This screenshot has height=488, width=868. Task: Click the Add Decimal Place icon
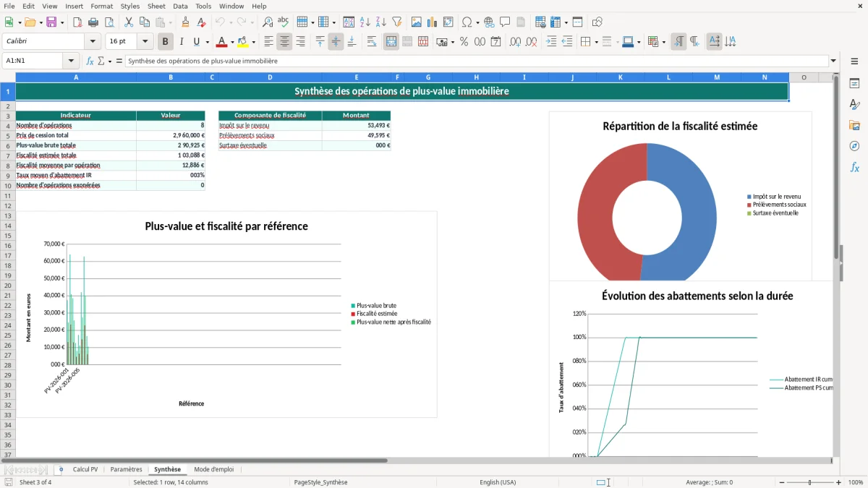516,41
